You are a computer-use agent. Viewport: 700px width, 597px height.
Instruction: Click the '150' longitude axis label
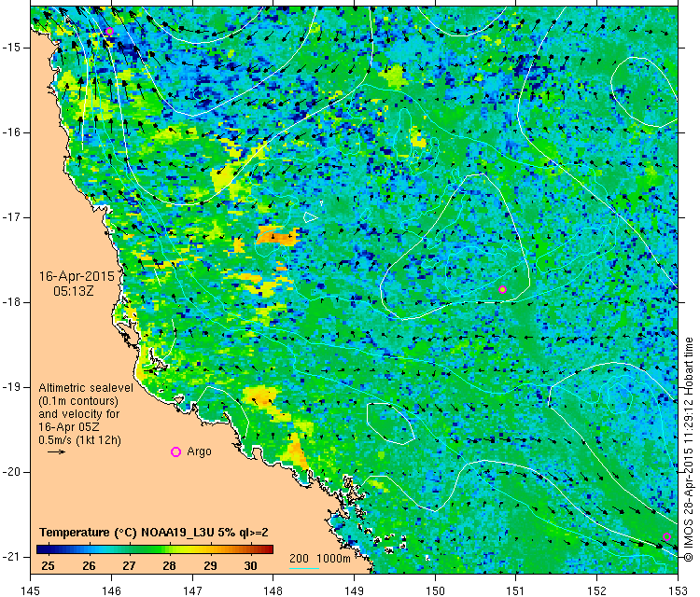(435, 590)
